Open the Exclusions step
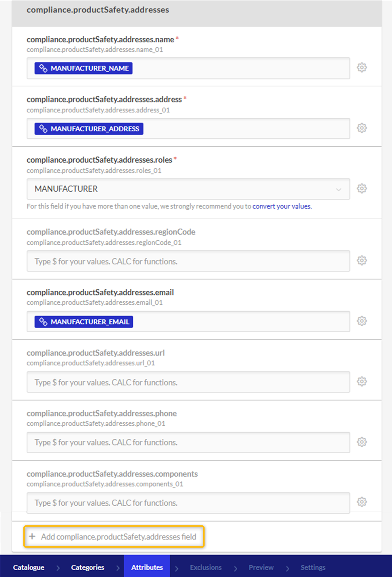Image resolution: width=392 pixels, height=577 pixels. [206, 567]
